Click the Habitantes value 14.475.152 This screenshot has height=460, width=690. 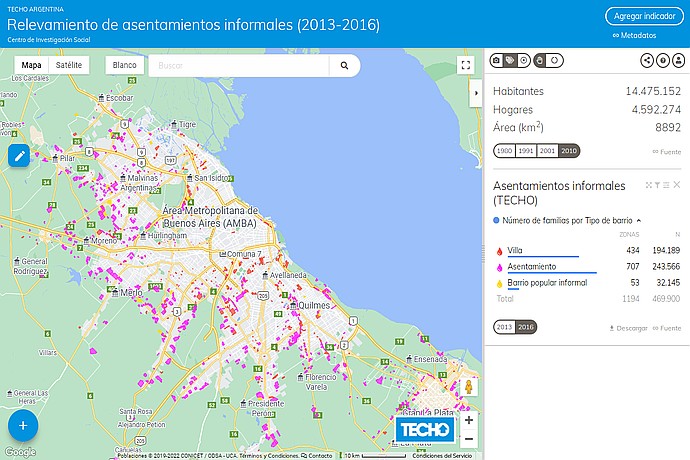click(653, 91)
